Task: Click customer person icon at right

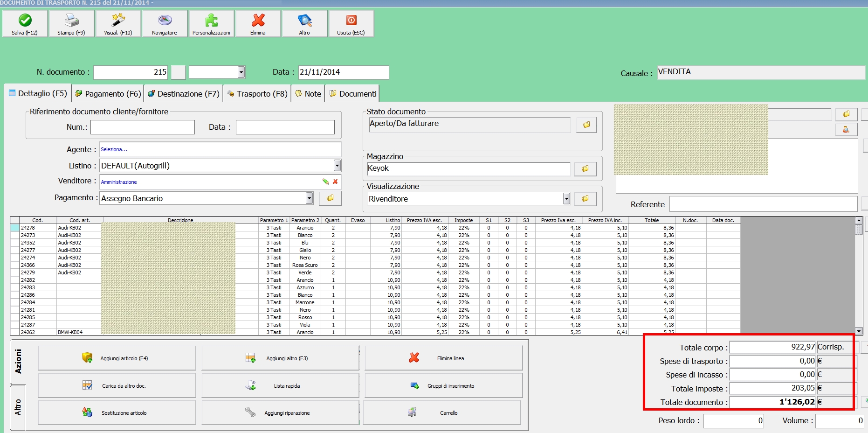Action: [846, 130]
